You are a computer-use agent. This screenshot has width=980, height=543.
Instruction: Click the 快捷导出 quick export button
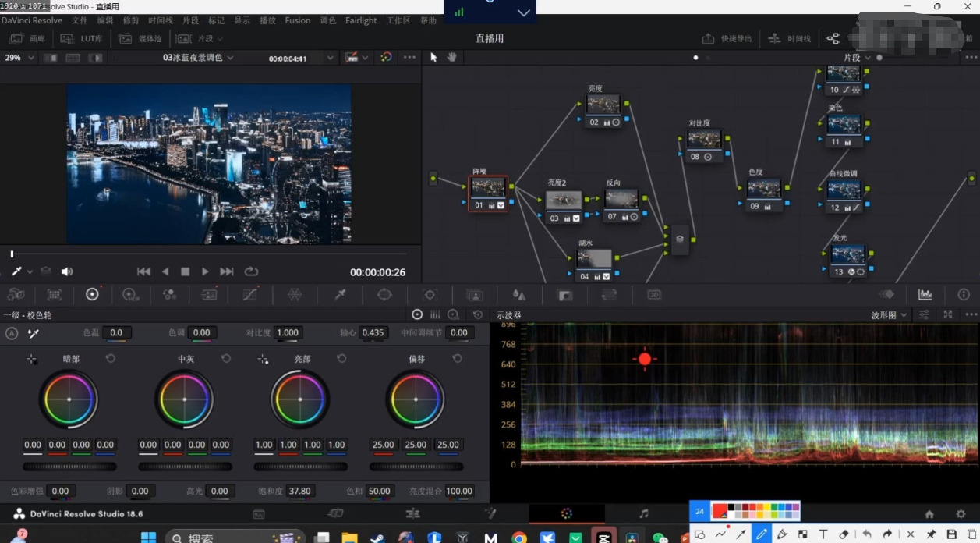(727, 38)
